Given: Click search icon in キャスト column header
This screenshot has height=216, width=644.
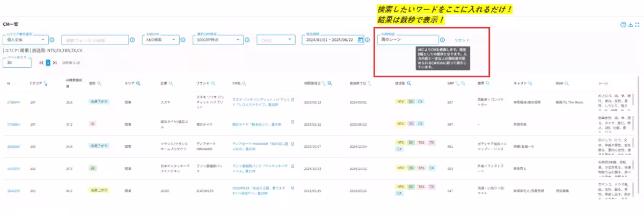Looking at the screenshot, I should click(x=531, y=83).
